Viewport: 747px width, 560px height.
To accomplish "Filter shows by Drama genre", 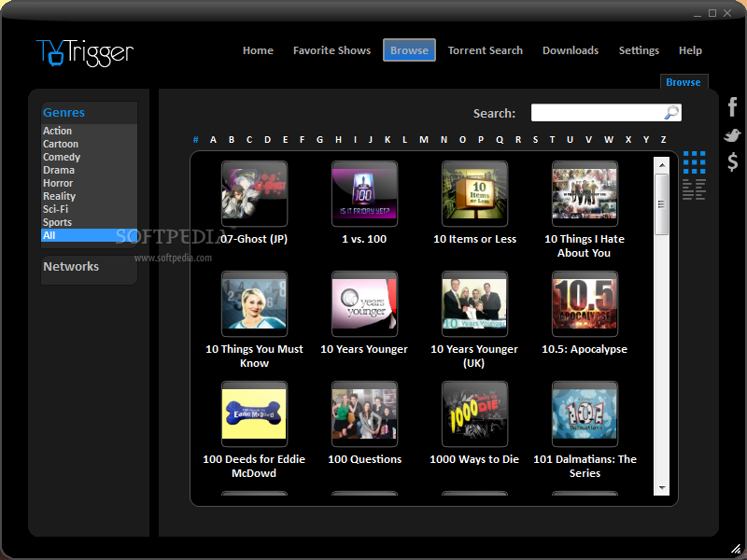I will (89, 170).
